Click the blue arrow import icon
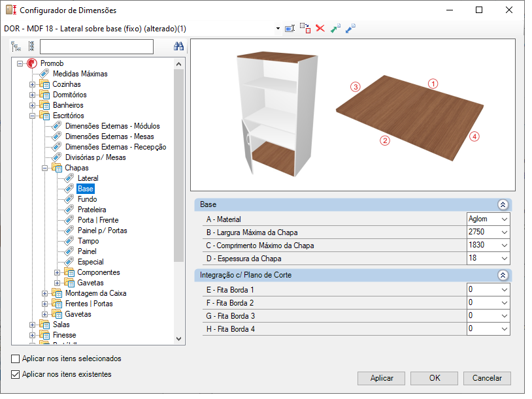 (350, 29)
